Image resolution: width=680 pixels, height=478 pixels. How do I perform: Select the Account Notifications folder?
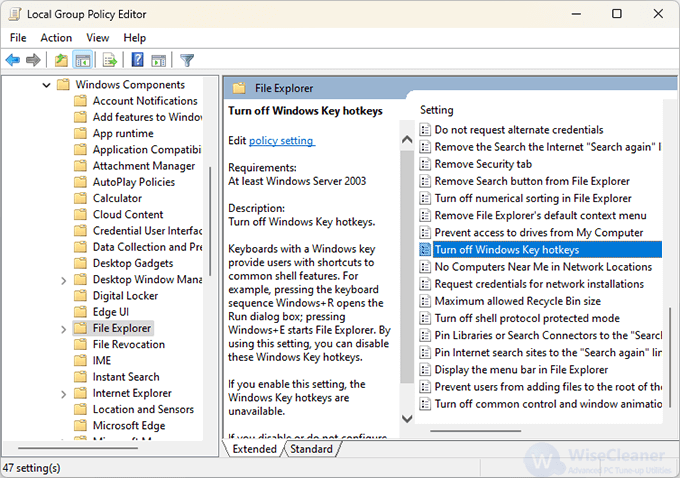coord(145,101)
